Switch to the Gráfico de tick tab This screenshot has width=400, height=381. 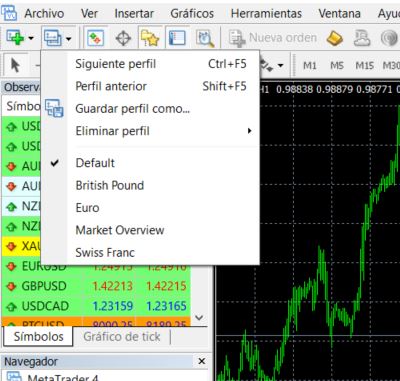(122, 337)
